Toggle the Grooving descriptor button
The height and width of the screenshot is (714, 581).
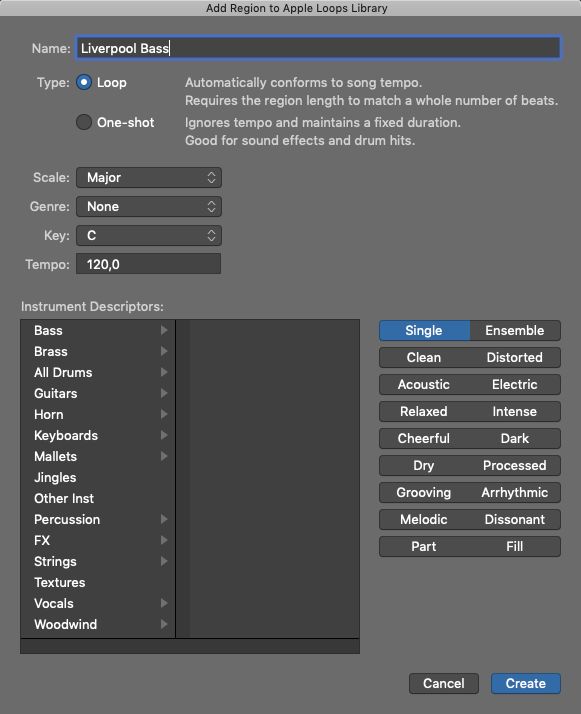click(424, 492)
